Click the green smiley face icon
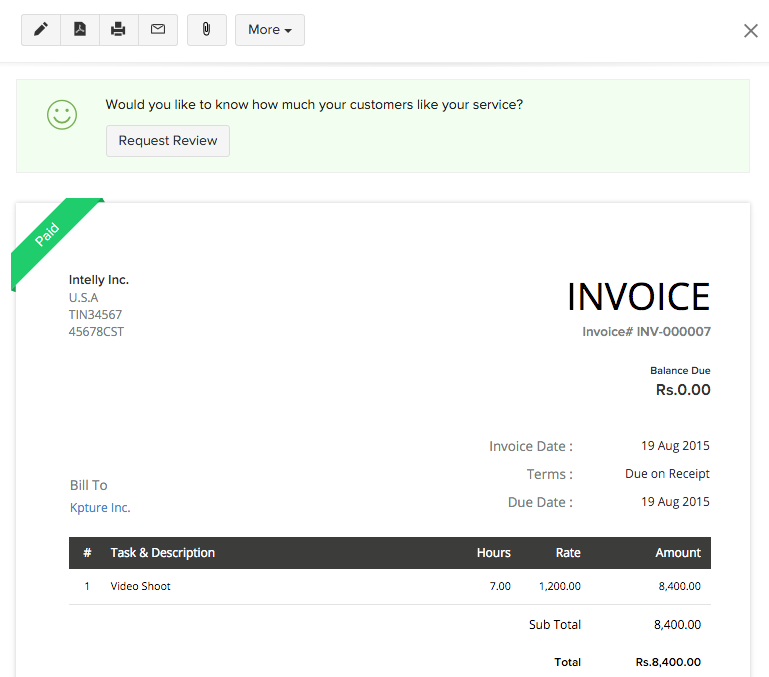 pyautogui.click(x=62, y=114)
